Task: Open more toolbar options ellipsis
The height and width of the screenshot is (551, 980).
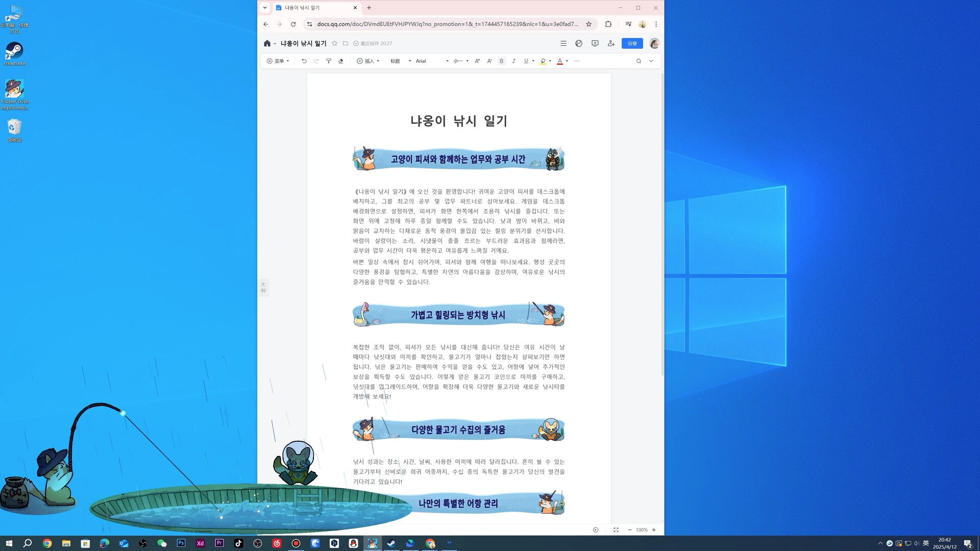Action: (577, 61)
